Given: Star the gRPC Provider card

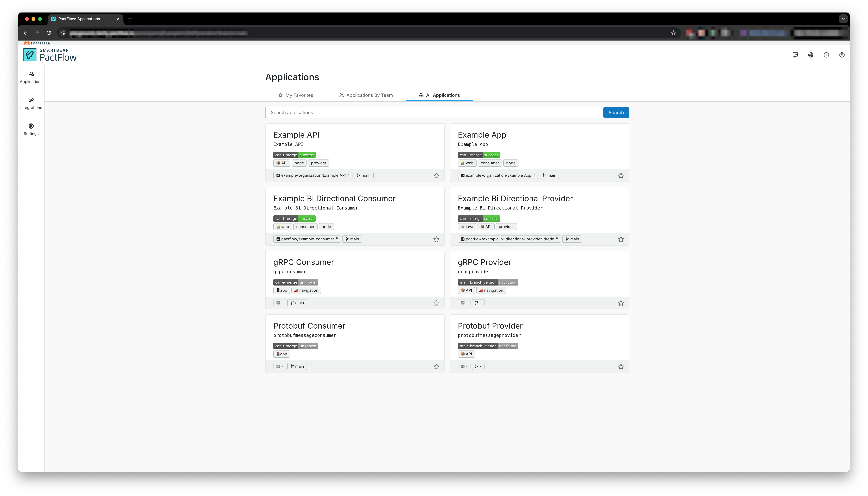Looking at the screenshot, I should click(621, 303).
